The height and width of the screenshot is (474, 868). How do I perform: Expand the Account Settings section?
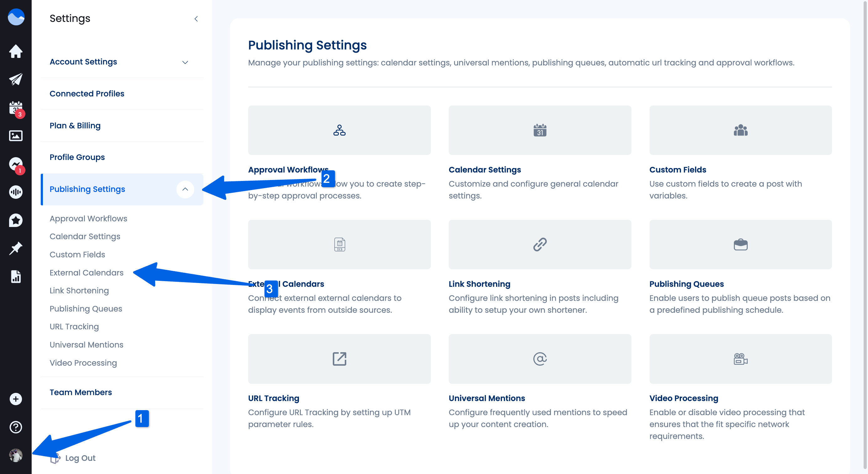pos(185,62)
